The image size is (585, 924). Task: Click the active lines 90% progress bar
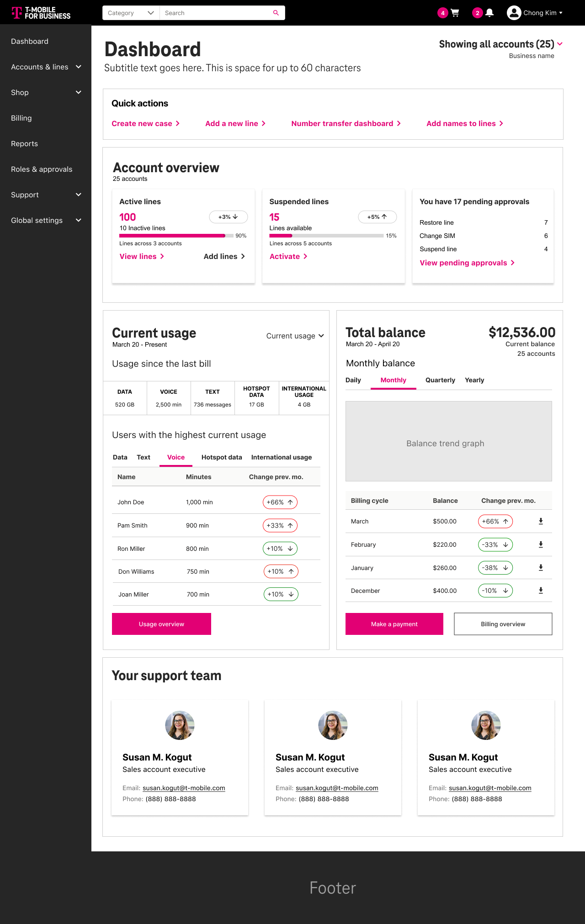point(176,236)
